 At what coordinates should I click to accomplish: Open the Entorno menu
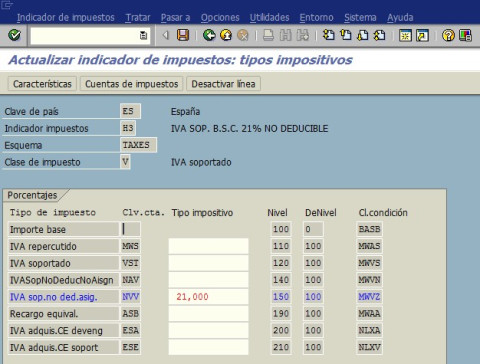point(316,17)
